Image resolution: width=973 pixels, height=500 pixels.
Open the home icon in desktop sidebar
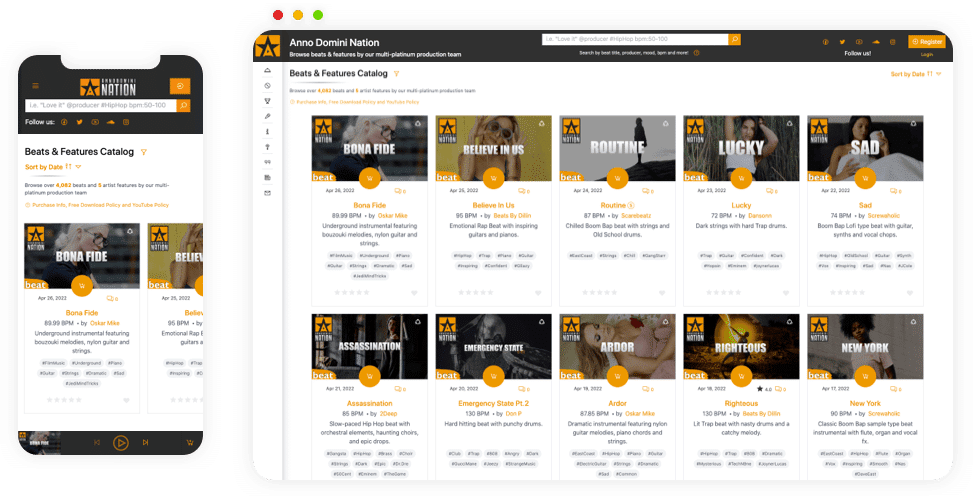click(267, 71)
